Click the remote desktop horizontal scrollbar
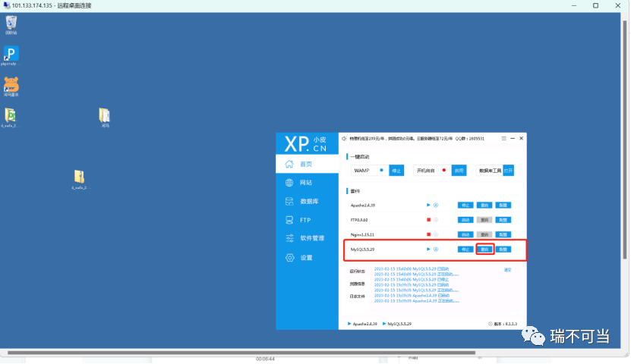Screen dimensions: 631x364 (x=241, y=353)
